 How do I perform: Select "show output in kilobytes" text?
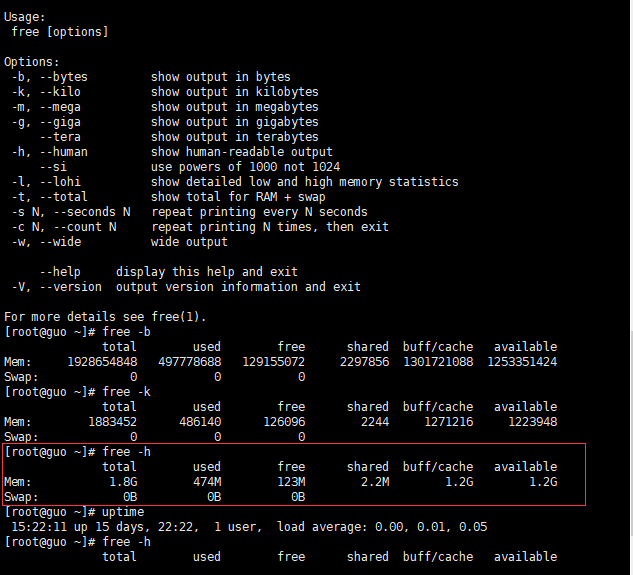pyautogui.click(x=235, y=92)
